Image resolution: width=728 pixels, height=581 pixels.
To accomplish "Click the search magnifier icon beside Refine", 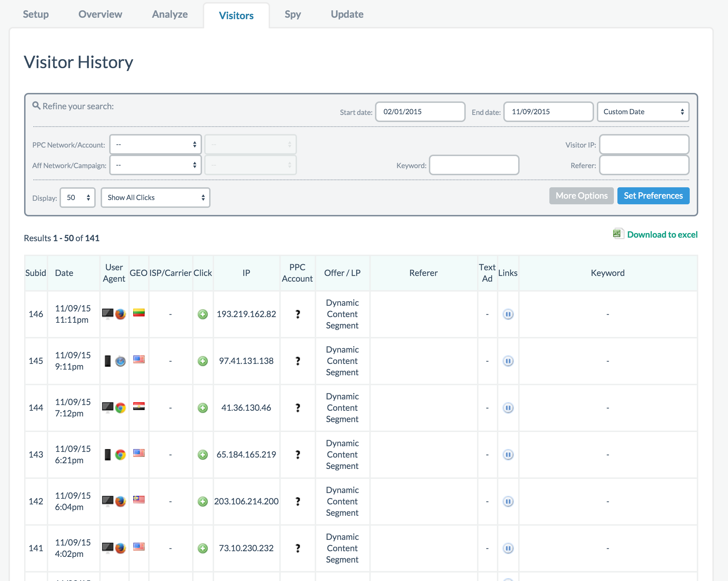I will 36,106.
